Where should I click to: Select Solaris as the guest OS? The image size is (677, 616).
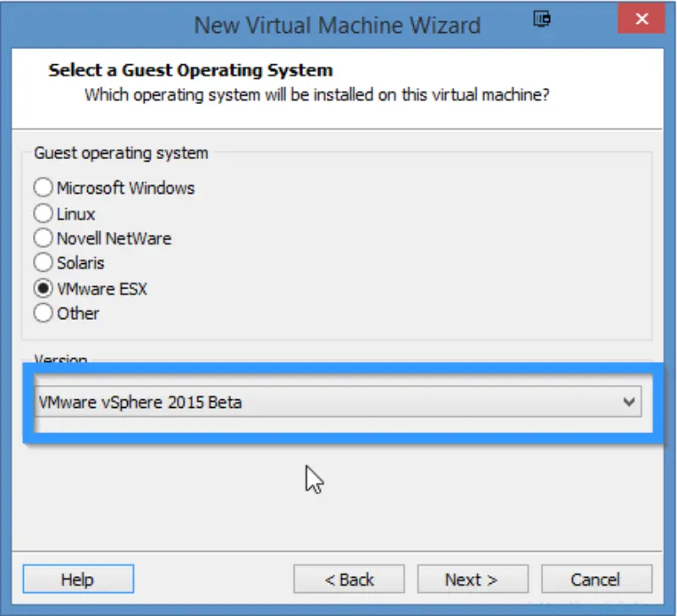pyautogui.click(x=43, y=263)
